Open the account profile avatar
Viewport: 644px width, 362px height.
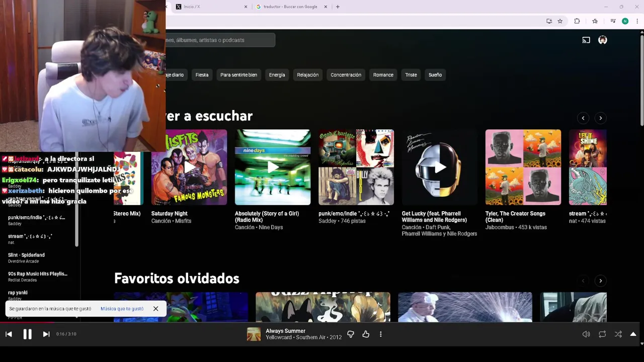pos(603,40)
